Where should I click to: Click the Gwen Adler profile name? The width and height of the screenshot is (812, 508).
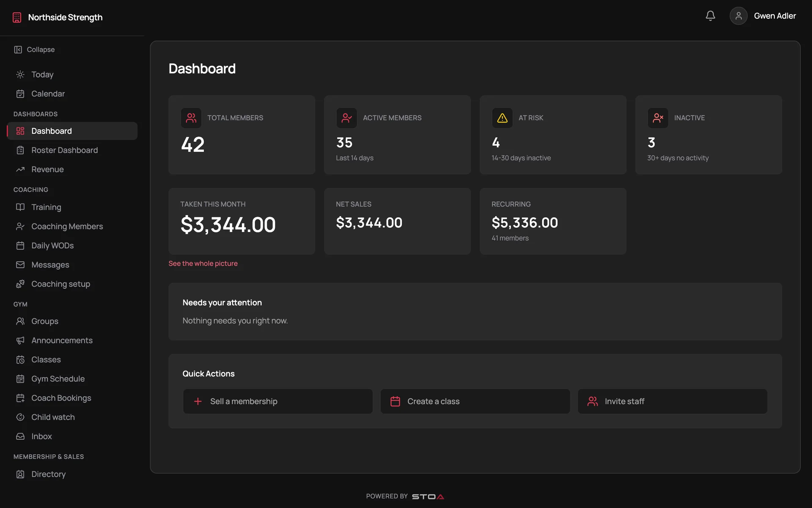click(775, 16)
